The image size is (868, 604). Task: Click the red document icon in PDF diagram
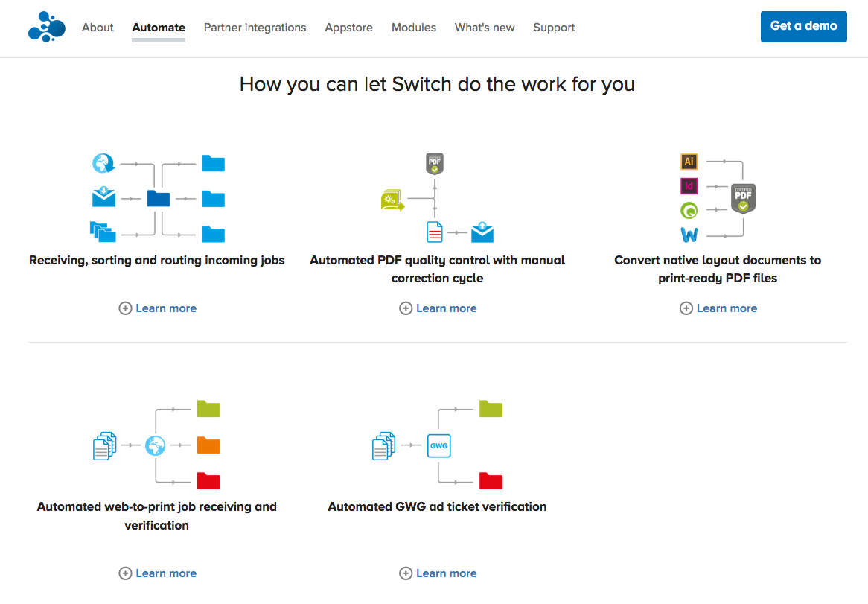[x=435, y=232]
